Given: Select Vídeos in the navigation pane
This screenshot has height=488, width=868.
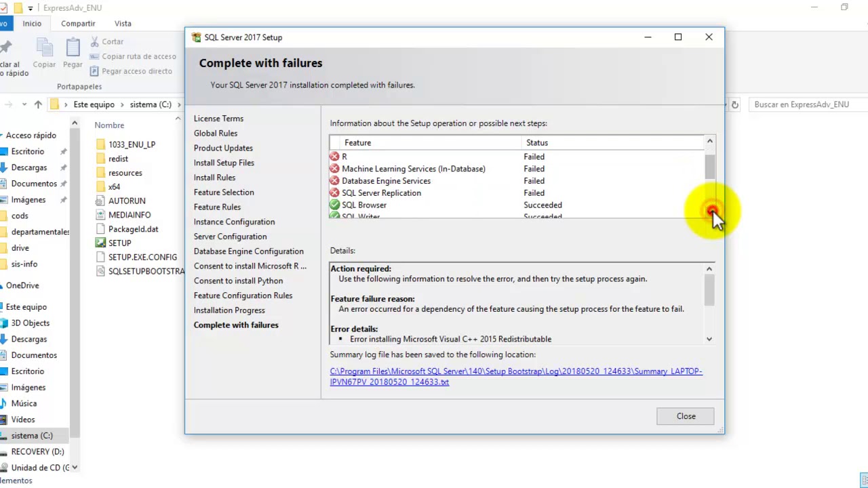Looking at the screenshot, I should click(23, 420).
